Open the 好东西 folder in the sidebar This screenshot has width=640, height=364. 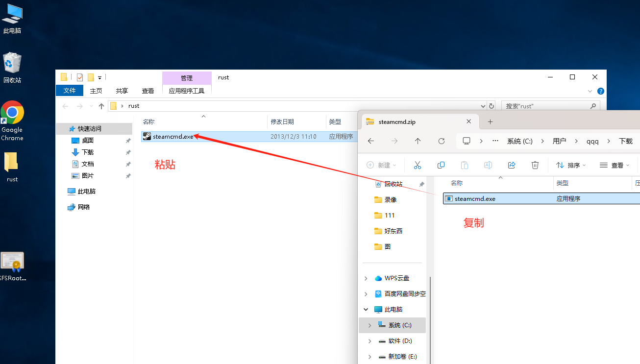394,231
